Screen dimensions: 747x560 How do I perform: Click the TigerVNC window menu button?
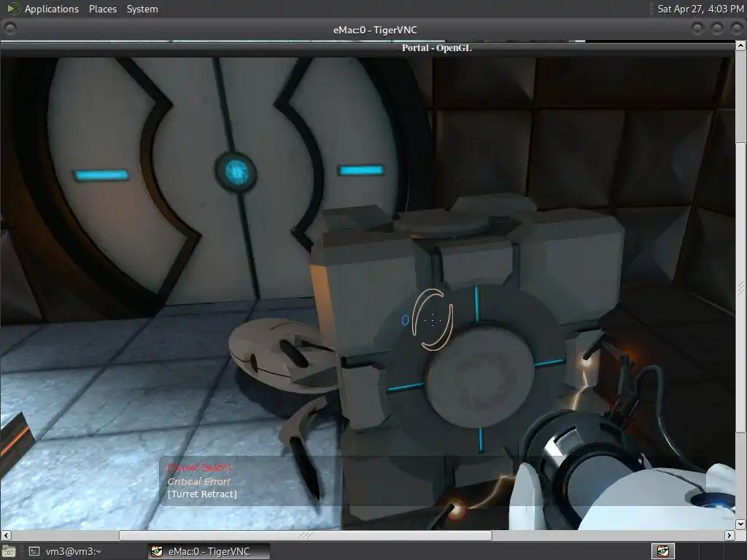click(10, 29)
